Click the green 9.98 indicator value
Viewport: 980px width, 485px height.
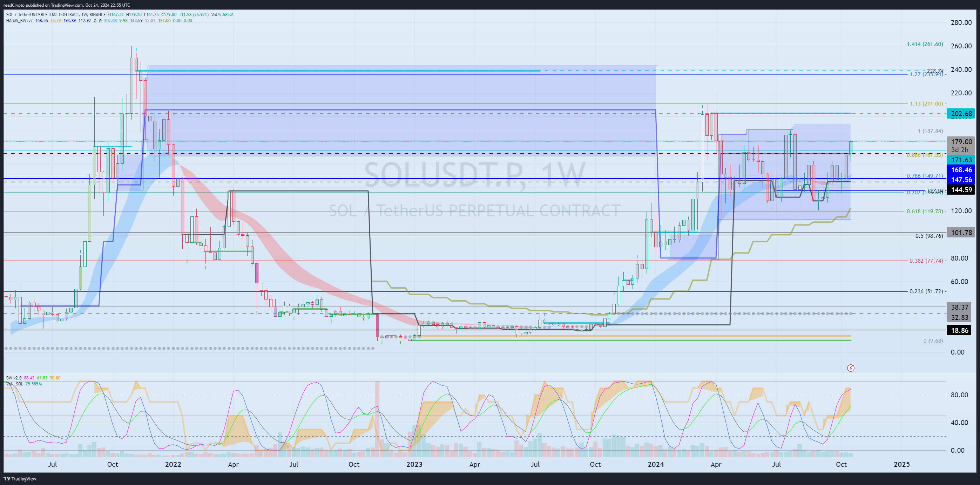click(x=123, y=21)
